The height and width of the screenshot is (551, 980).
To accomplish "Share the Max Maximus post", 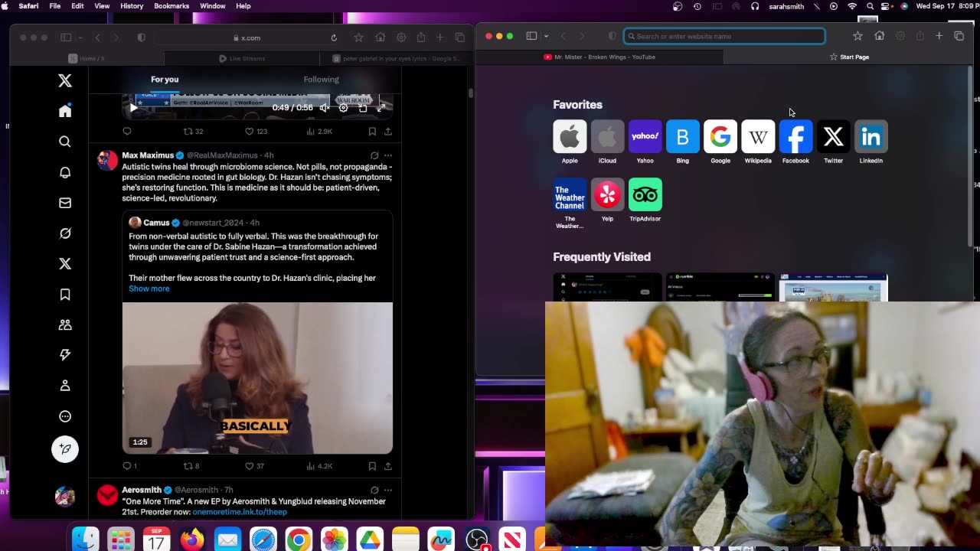I will [388, 466].
